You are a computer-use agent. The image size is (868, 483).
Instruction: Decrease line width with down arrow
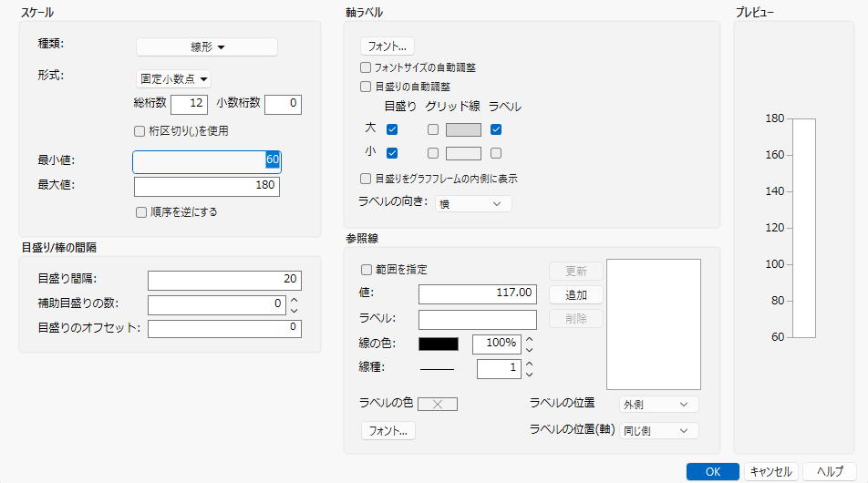[529, 375]
